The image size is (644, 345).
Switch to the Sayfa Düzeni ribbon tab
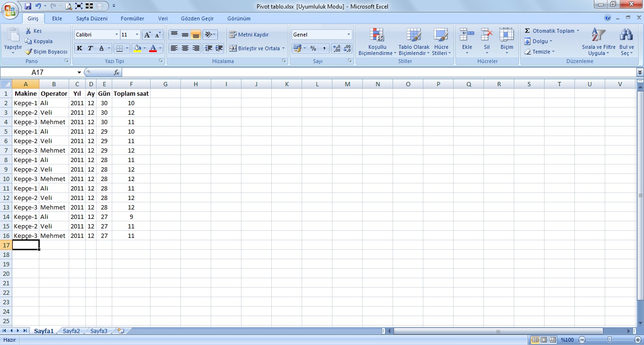pos(92,18)
